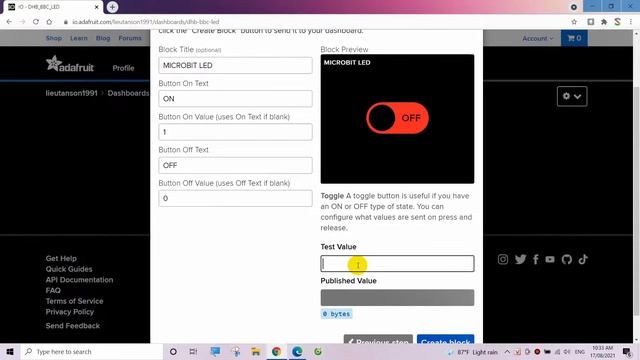Viewport: 640px width, 360px height.
Task: Click the browser forward arrow
Action: (x=22, y=22)
